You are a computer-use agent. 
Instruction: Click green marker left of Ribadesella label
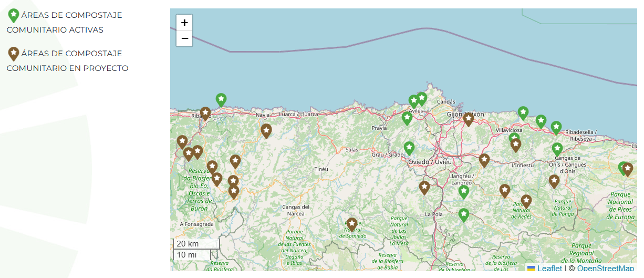pos(556,127)
